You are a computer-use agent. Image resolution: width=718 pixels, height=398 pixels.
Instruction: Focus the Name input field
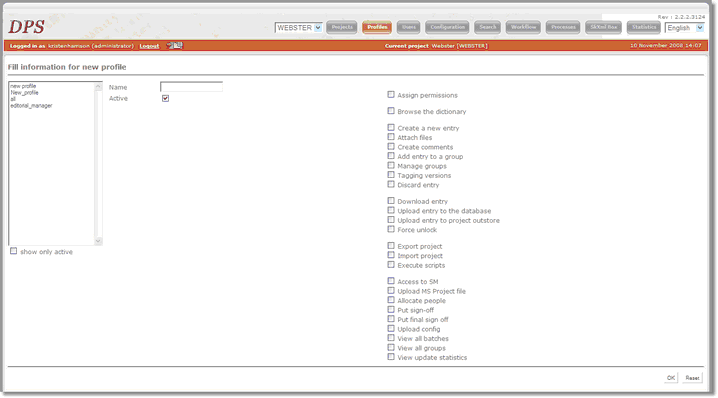pos(191,87)
